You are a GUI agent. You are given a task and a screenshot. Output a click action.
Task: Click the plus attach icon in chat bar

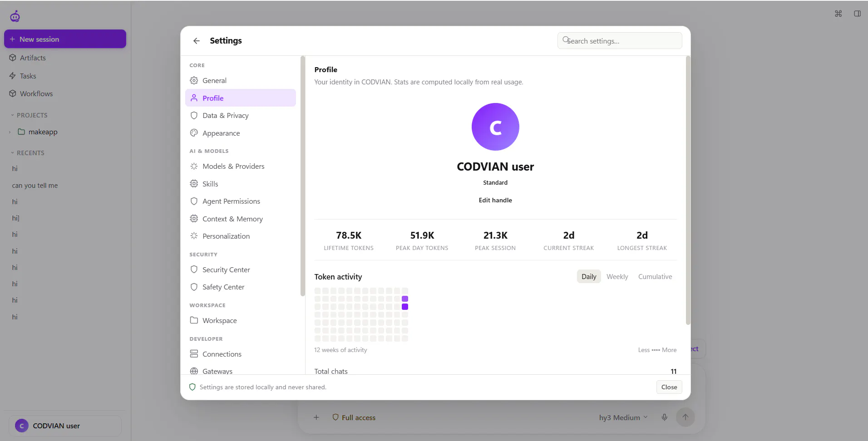(316, 417)
